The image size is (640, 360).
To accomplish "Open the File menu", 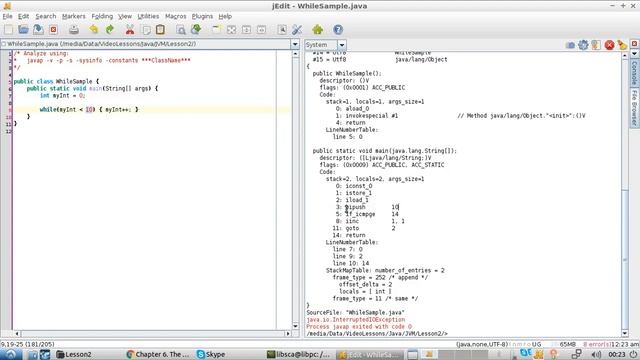I will pos(7,16).
